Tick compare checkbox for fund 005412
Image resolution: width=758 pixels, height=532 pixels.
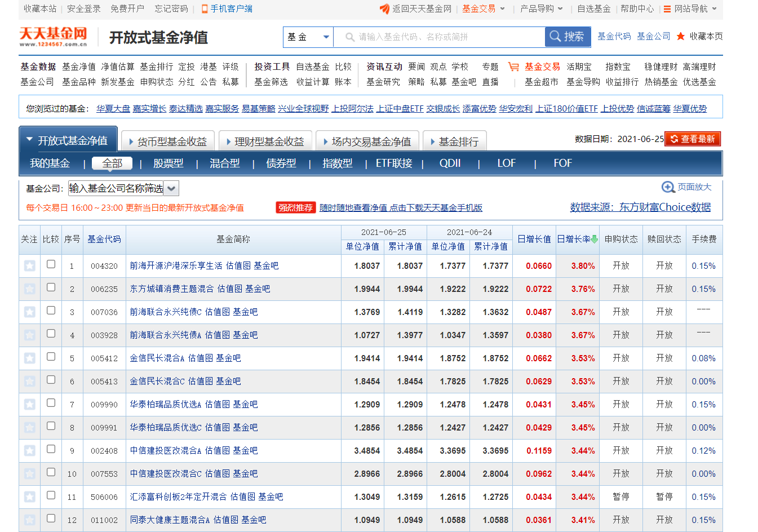(51, 357)
